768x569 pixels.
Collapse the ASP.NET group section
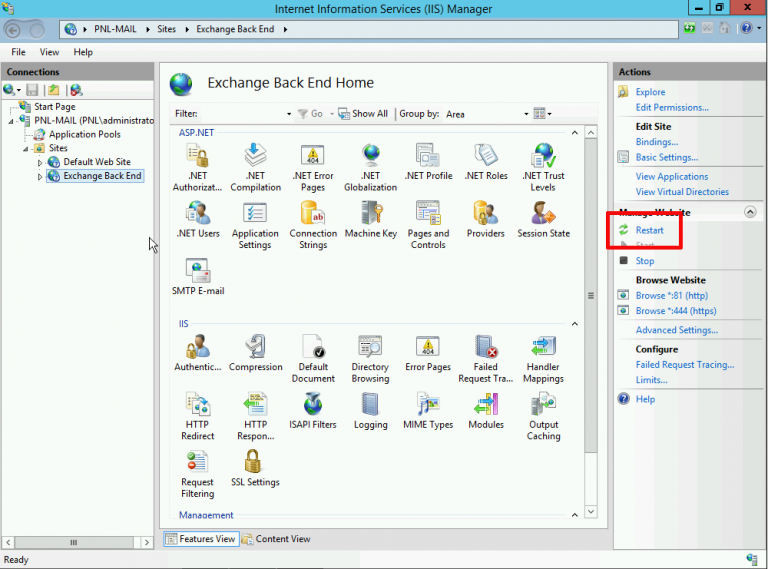click(x=575, y=133)
